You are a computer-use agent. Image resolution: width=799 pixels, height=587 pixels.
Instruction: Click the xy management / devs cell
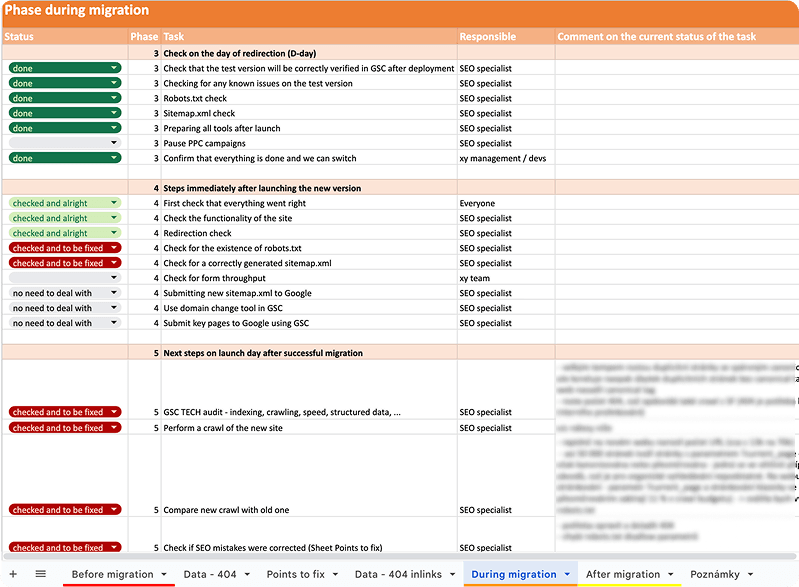(x=505, y=158)
